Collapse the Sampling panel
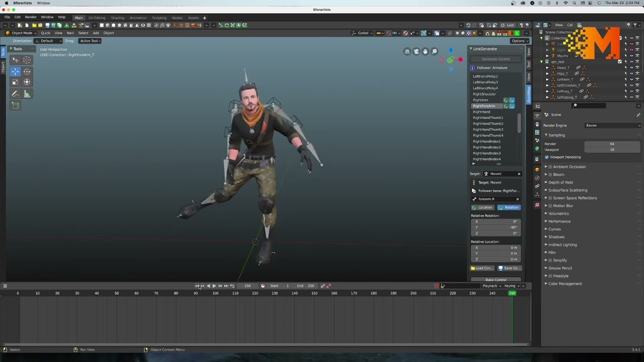The image size is (644, 362). tap(556, 135)
